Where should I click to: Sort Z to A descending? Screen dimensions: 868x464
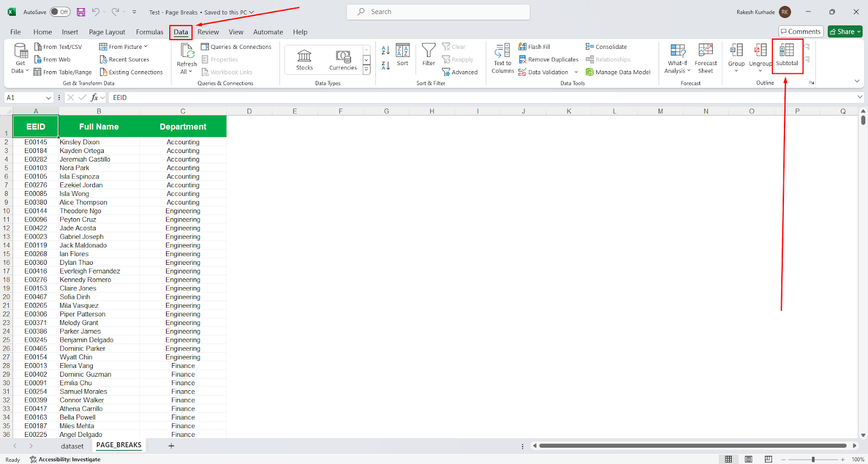point(386,65)
